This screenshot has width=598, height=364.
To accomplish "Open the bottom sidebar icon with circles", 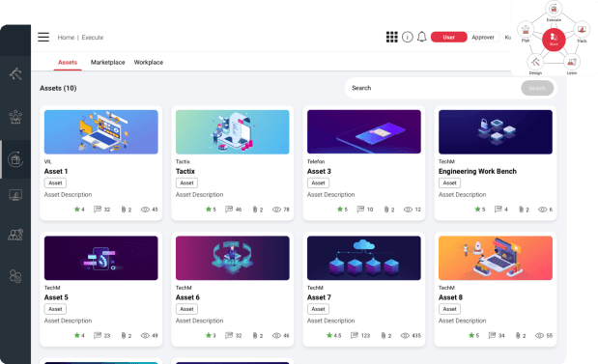I will coord(15,276).
